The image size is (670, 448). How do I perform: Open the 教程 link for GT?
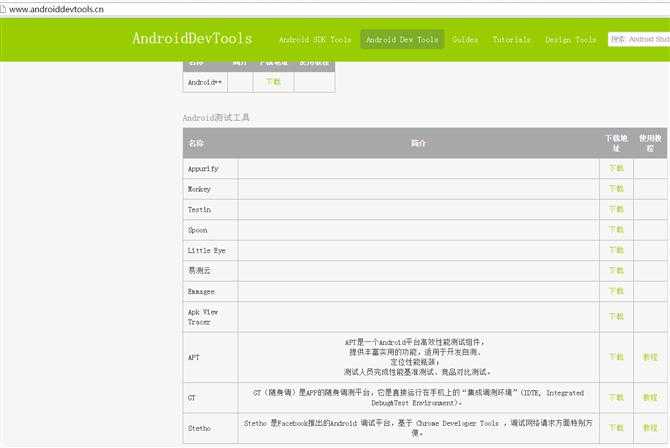(x=650, y=398)
